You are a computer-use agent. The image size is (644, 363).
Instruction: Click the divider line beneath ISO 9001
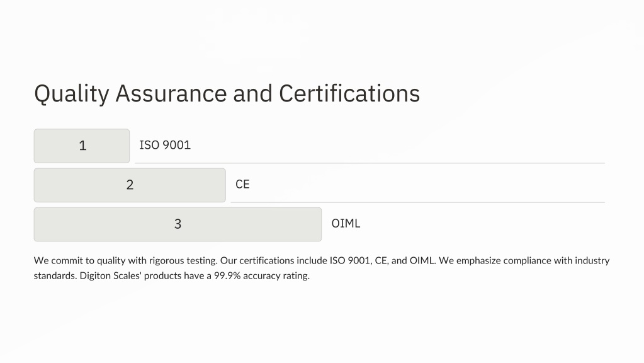[370, 163]
